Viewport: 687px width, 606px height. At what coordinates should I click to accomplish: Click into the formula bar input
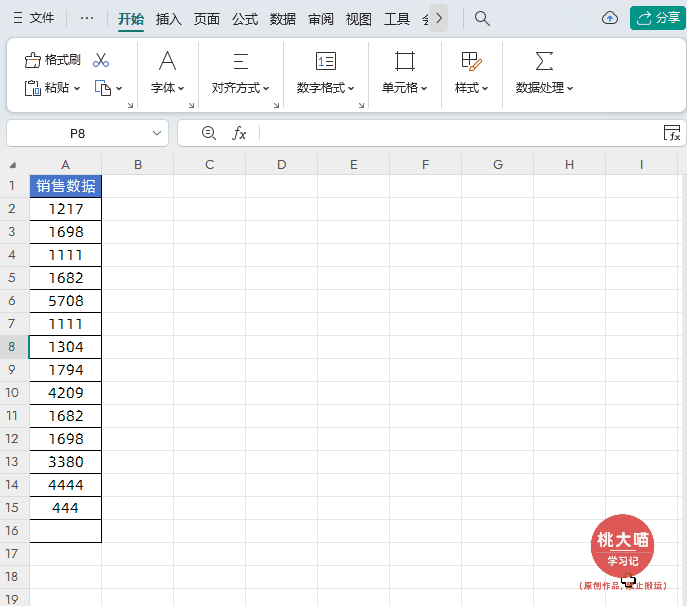pos(460,133)
